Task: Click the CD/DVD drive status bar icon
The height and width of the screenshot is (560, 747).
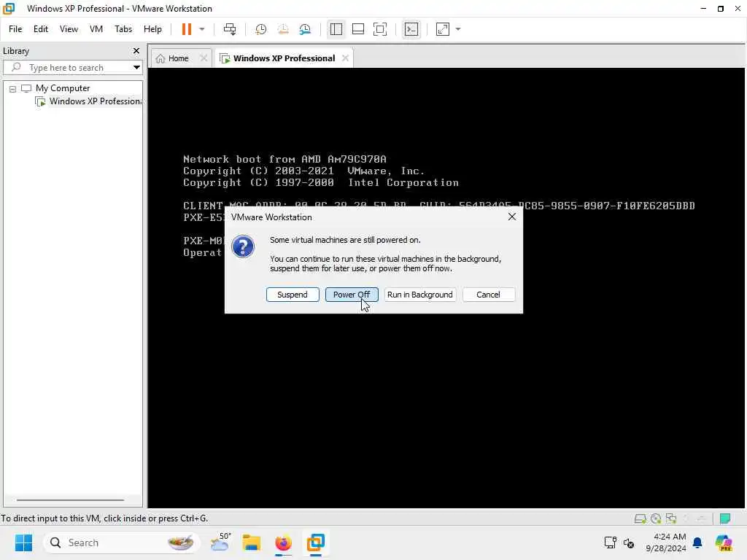Action: click(x=656, y=518)
